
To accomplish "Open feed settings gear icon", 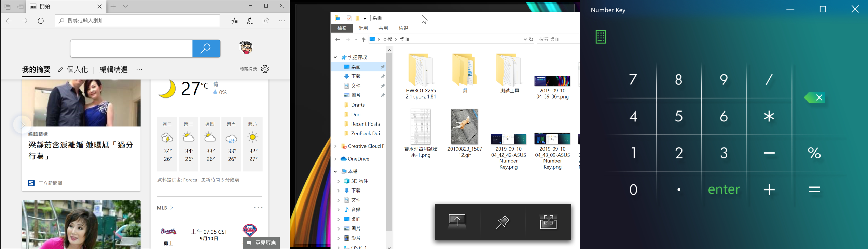I will coord(265,69).
